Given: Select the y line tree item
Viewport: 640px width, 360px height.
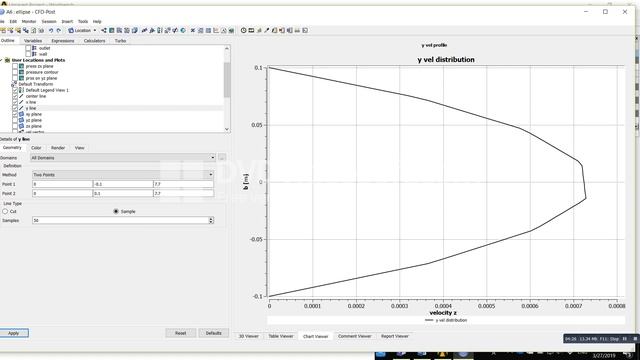Looking at the screenshot, I should pos(31,108).
